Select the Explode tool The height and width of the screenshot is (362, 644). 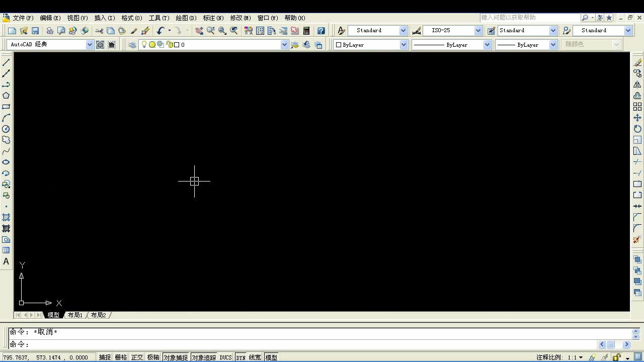click(x=637, y=239)
